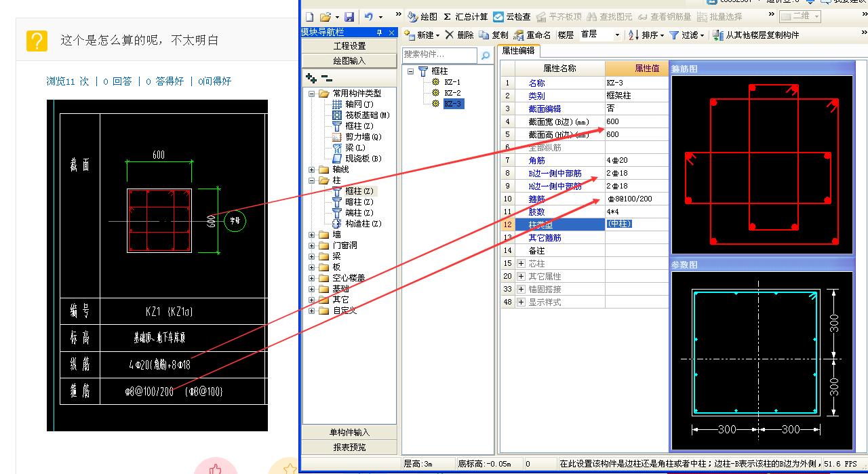This screenshot has width=868, height=474.
Task: Click 重命名 rename button
Action: [532, 35]
